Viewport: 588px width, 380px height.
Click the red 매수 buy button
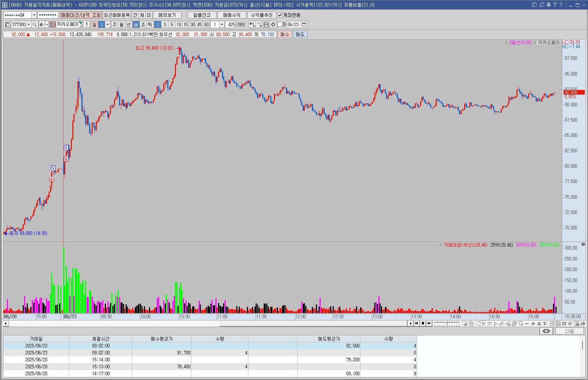pyautogui.click(x=285, y=34)
